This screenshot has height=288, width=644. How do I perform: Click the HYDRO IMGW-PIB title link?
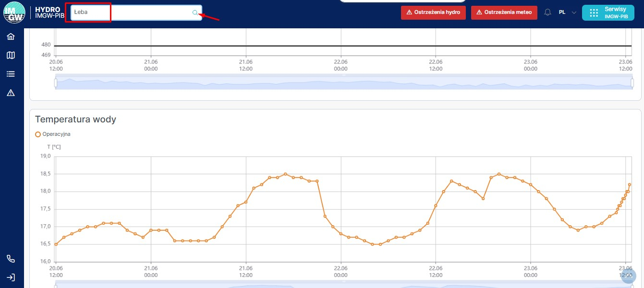click(50, 13)
